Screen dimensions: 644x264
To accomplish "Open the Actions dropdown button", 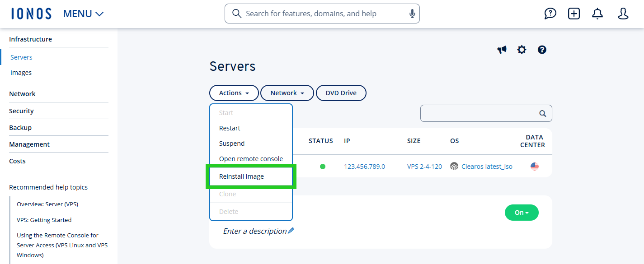I will tap(234, 93).
